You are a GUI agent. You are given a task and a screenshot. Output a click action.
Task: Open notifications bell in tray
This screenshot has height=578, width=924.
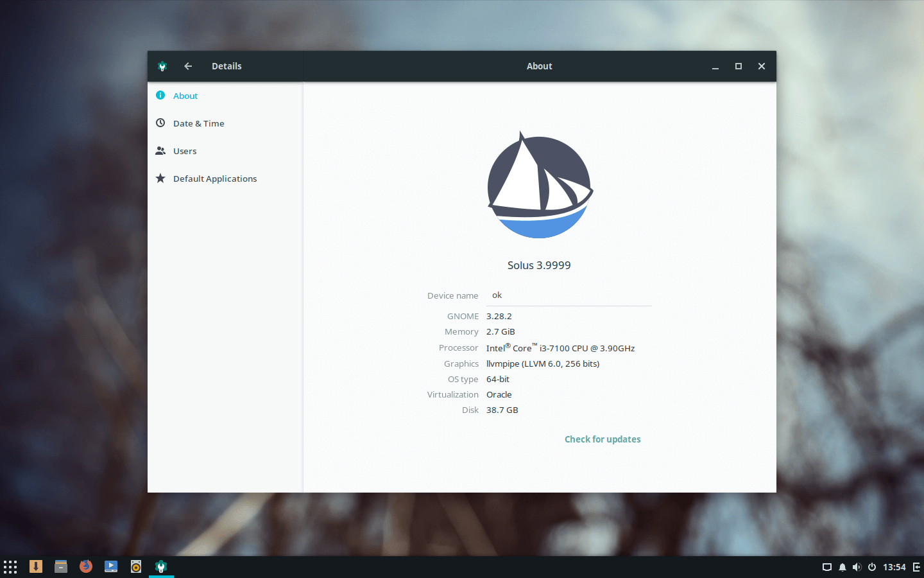pyautogui.click(x=843, y=567)
